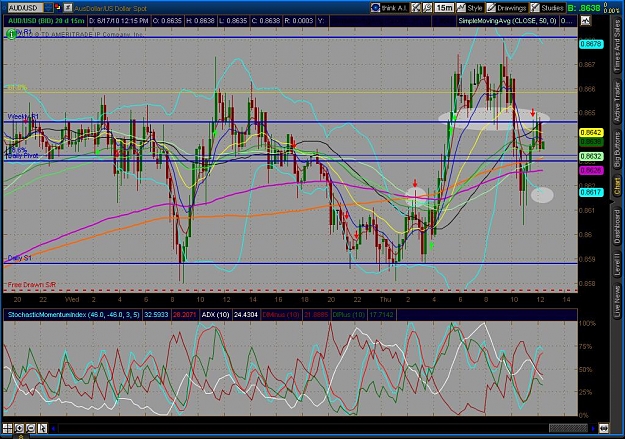Click the Style chart line icon

tap(461, 8)
